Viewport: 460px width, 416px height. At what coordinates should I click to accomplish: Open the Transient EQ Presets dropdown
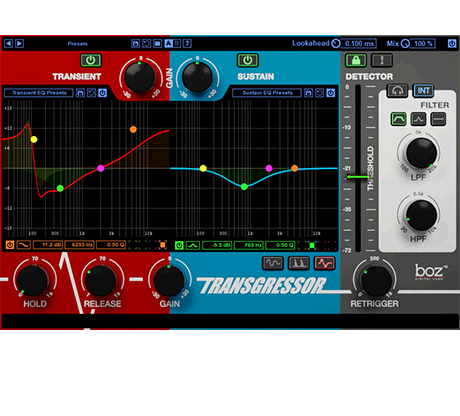point(39,93)
